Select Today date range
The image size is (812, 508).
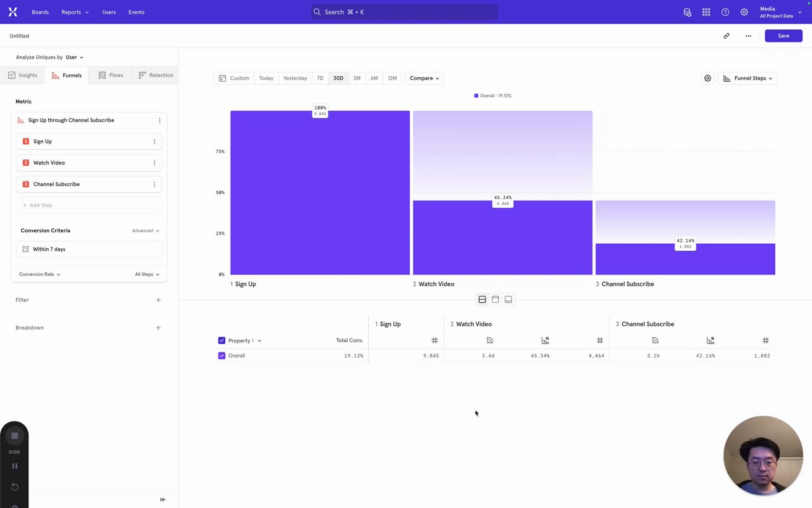tap(266, 78)
